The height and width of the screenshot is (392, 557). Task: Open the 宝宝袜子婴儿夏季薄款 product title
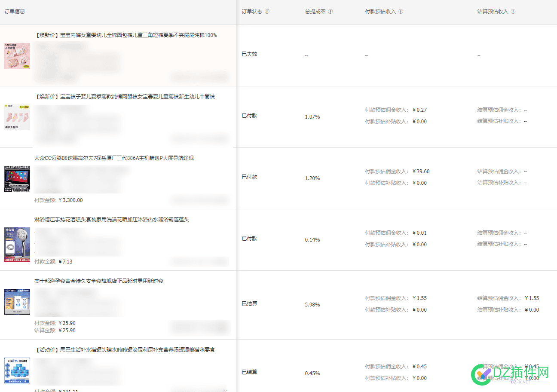[125, 97]
